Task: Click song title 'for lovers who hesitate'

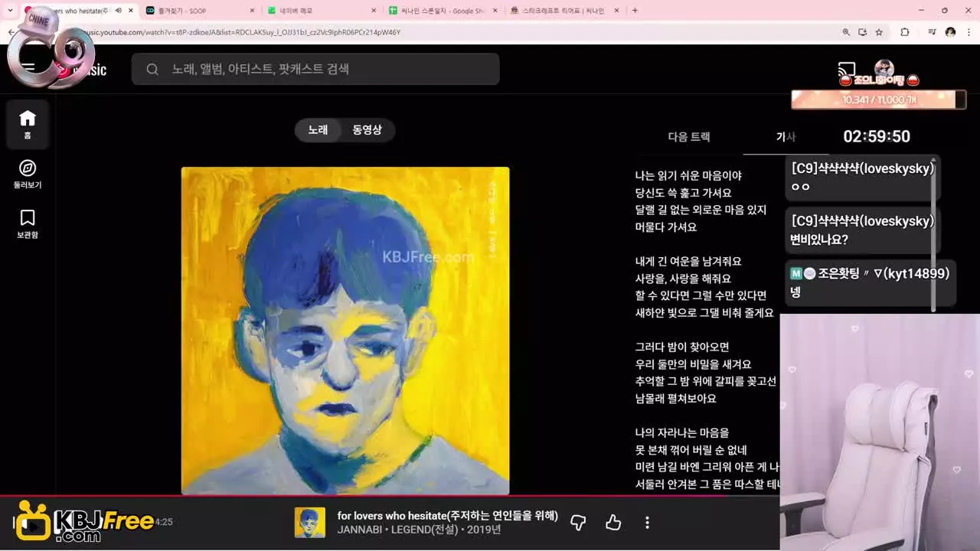Action: tap(448, 515)
